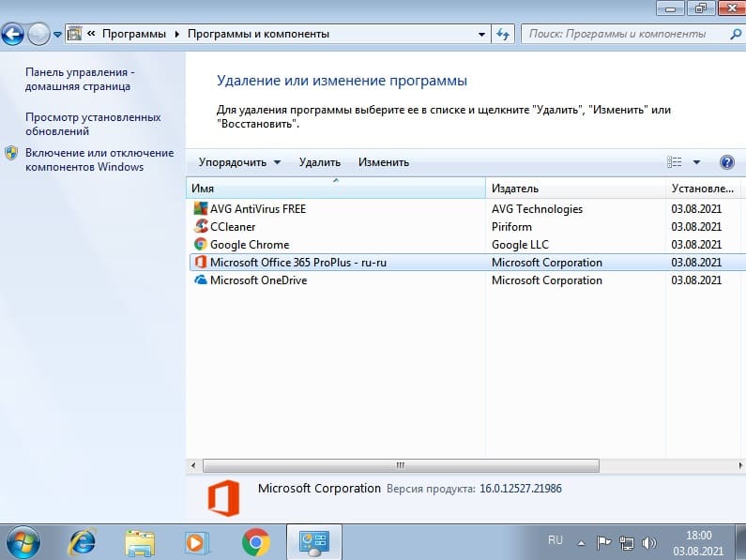Click the Изменить toolbar button
The width and height of the screenshot is (746, 560).
384,162
